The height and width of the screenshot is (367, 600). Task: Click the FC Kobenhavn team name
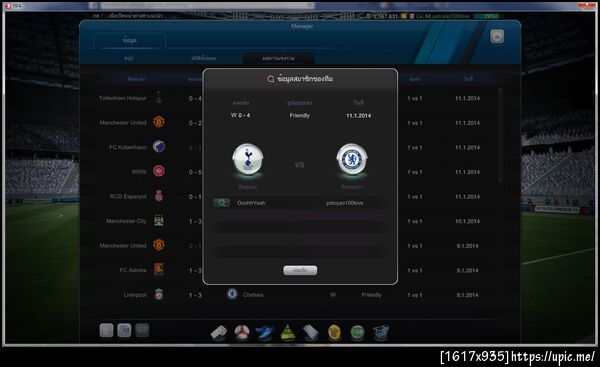(127, 147)
